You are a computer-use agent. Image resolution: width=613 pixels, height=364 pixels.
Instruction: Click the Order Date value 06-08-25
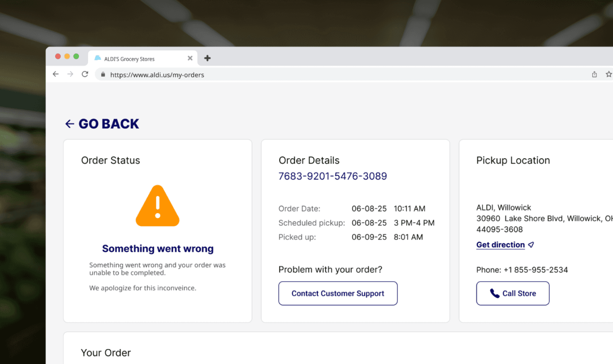(x=369, y=209)
